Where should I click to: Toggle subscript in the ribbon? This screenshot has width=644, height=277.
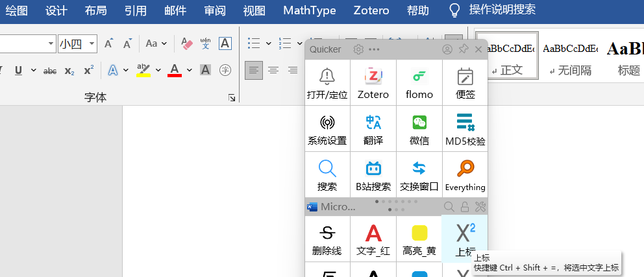click(69, 71)
